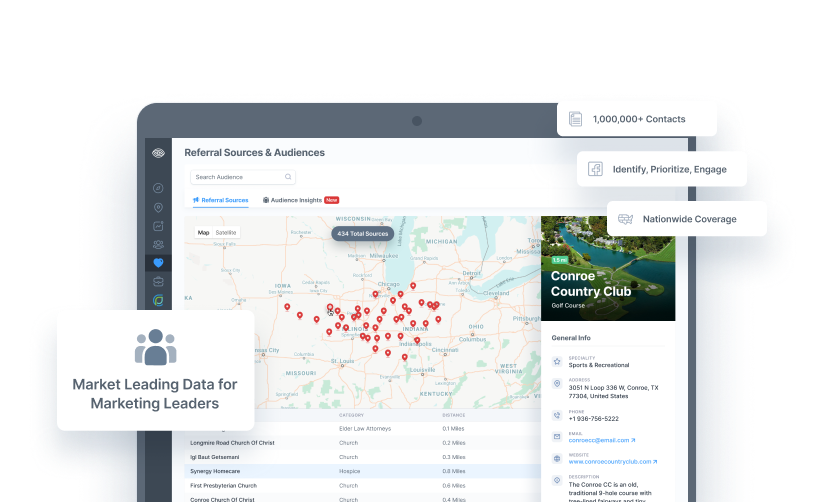Image resolution: width=830 pixels, height=502 pixels.
Task: Select the Longmire Road Church Of Christ row
Action: pyautogui.click(x=363, y=443)
